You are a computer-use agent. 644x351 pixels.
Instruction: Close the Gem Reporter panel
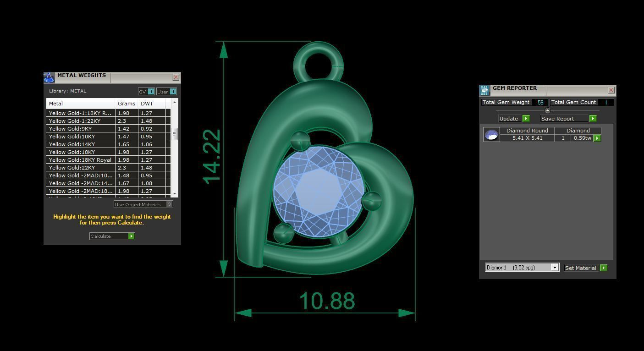click(x=611, y=90)
